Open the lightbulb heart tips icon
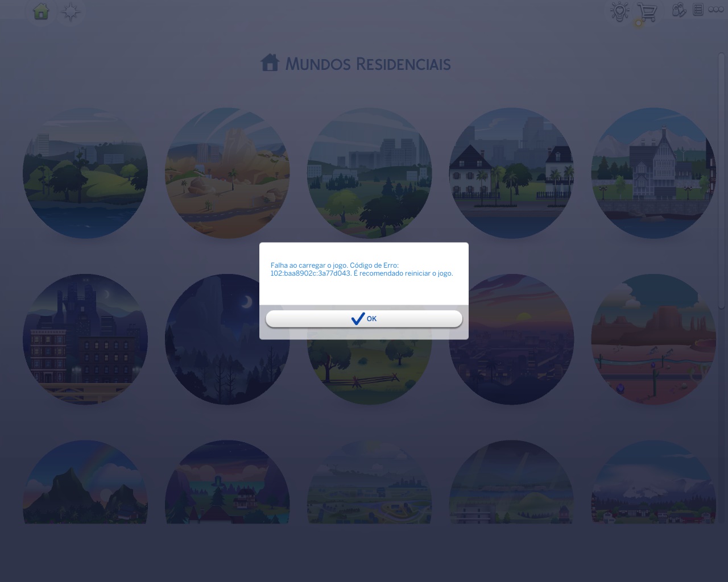 click(x=619, y=11)
